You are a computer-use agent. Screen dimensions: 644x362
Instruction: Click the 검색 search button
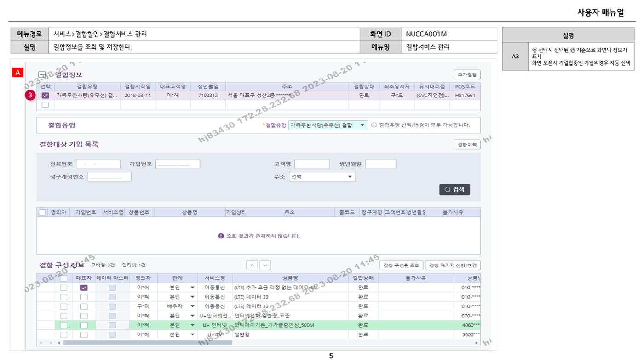tap(454, 189)
